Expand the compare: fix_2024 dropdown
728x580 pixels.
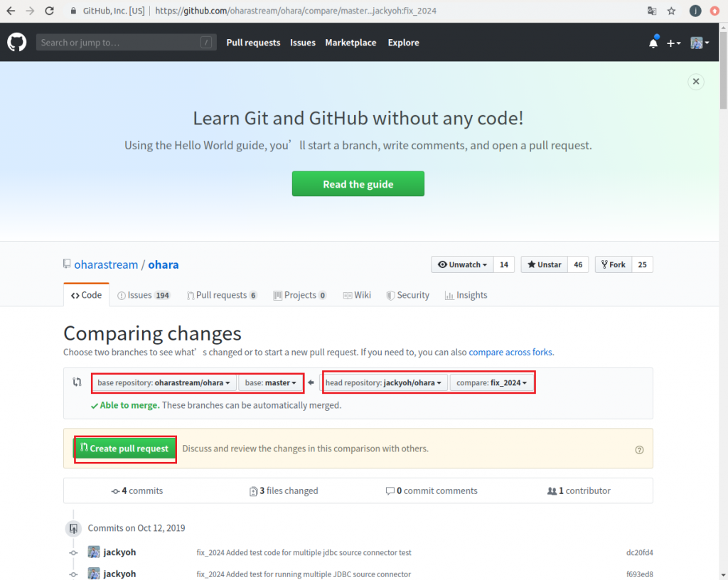[x=492, y=383]
